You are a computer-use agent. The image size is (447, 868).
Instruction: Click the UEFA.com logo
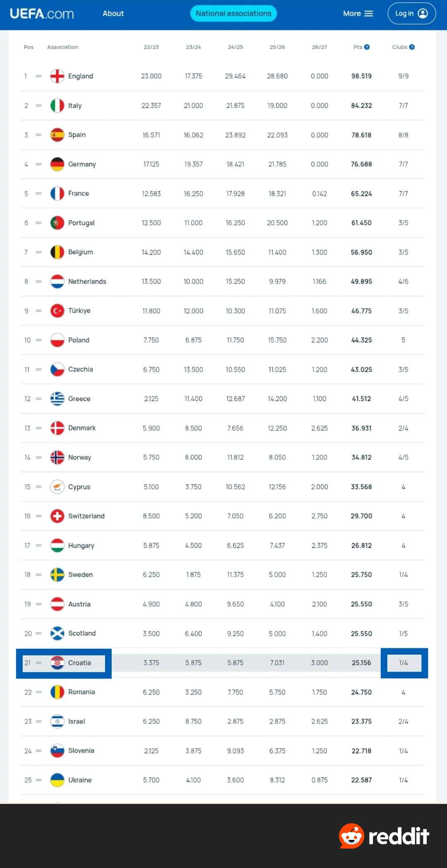pos(42,14)
